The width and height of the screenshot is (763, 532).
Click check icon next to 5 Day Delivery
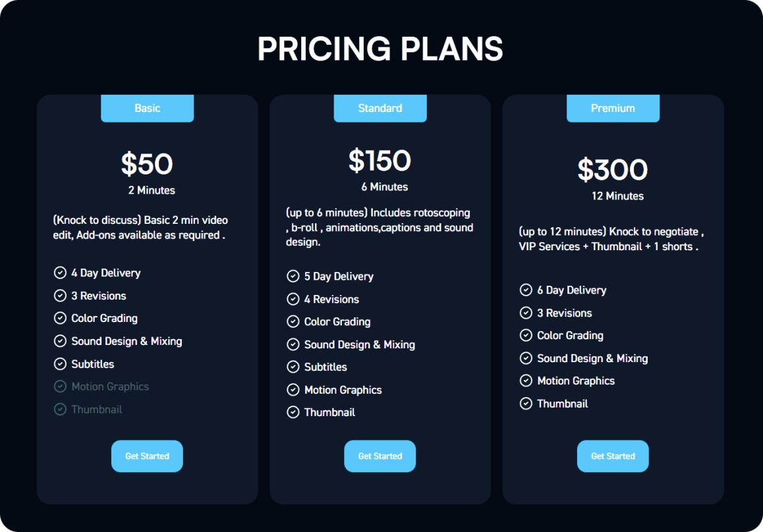click(293, 277)
